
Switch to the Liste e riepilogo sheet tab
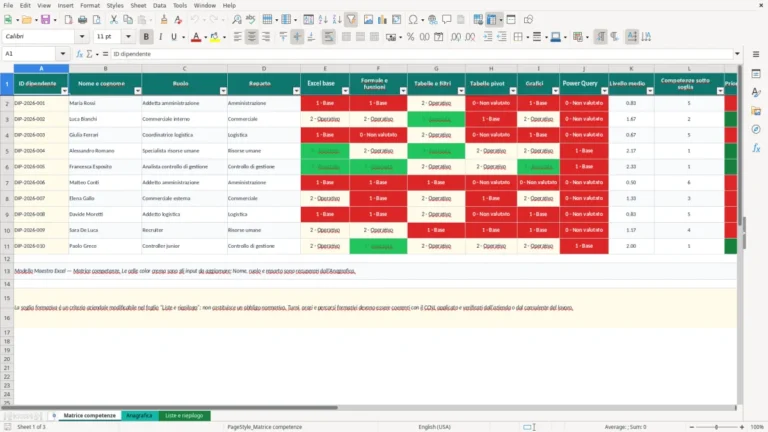184,415
